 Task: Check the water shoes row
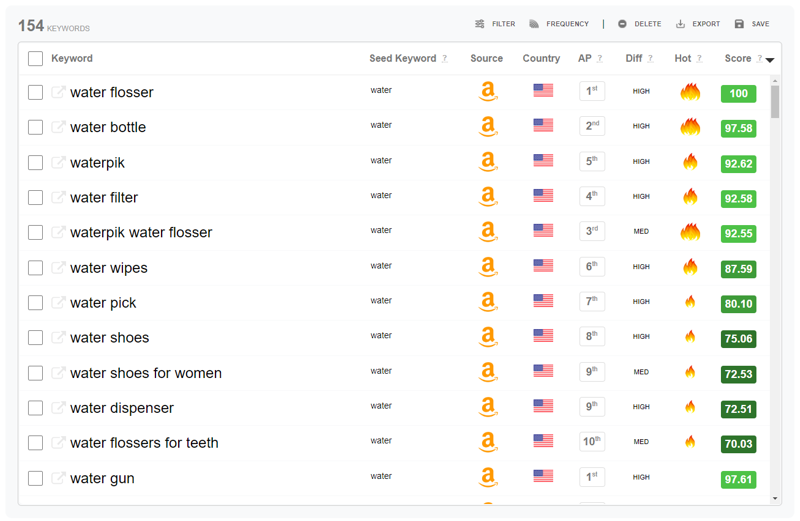click(35, 337)
